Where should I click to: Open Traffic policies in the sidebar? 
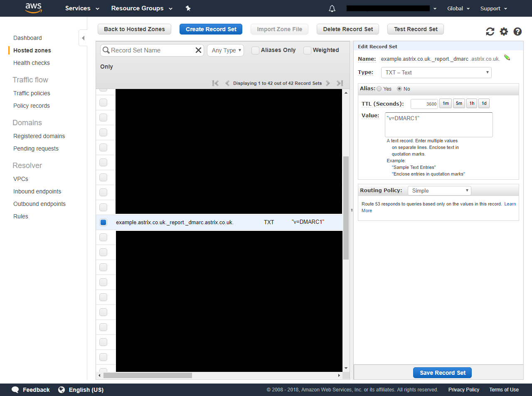point(32,93)
